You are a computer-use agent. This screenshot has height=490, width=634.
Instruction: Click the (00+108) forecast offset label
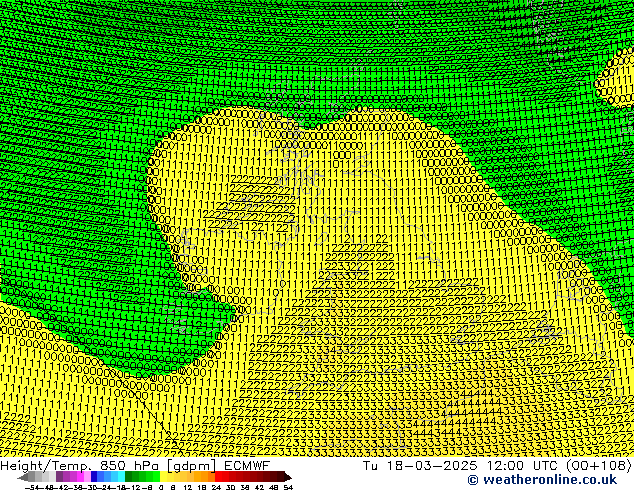coord(596,465)
